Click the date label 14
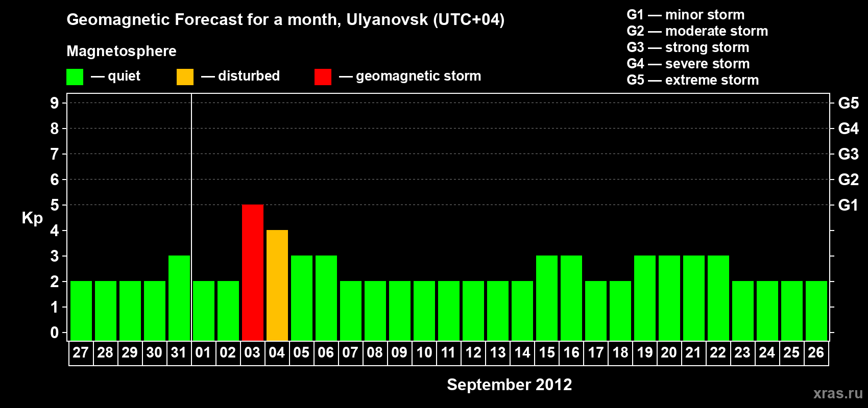The image size is (868, 408). [522, 352]
